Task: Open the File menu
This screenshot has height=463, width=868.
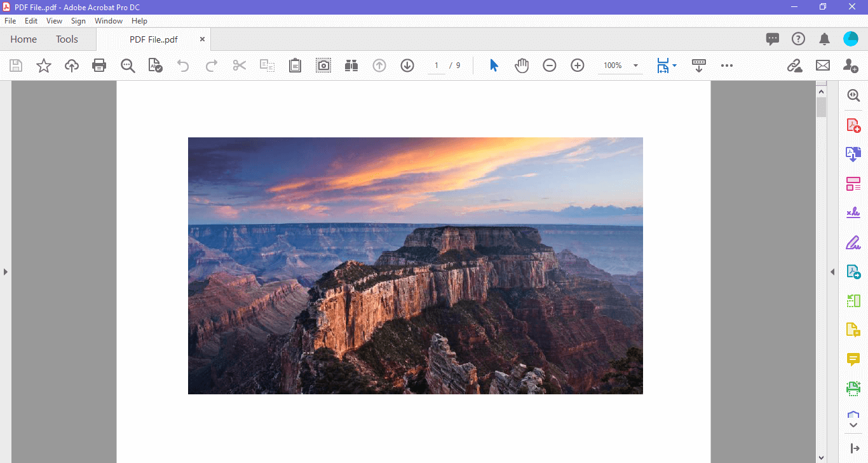Action: (x=10, y=21)
